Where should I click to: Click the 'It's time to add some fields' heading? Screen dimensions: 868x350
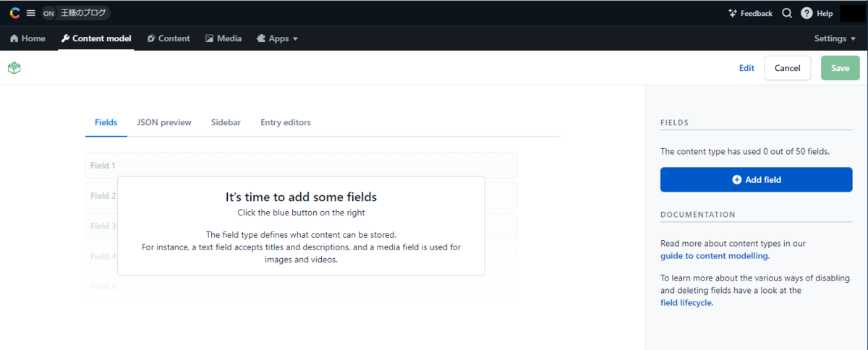pos(301,197)
